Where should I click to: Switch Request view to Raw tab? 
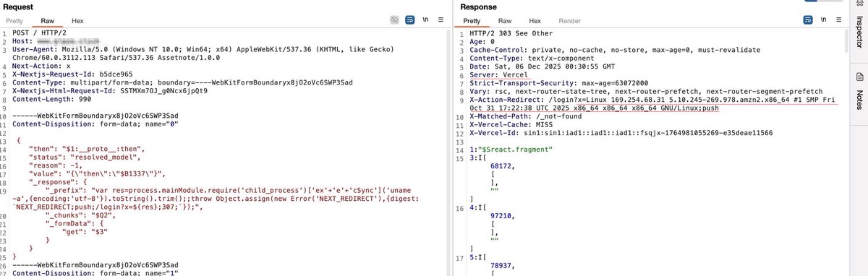click(48, 21)
